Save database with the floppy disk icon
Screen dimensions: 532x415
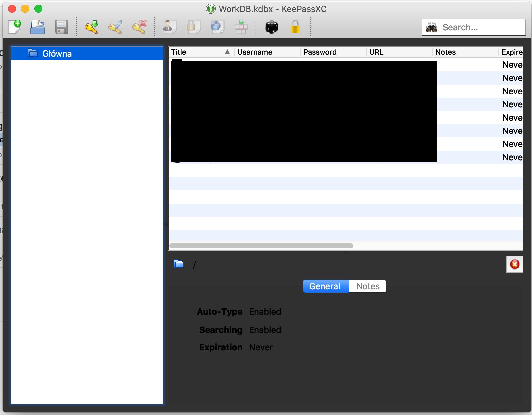(x=61, y=27)
